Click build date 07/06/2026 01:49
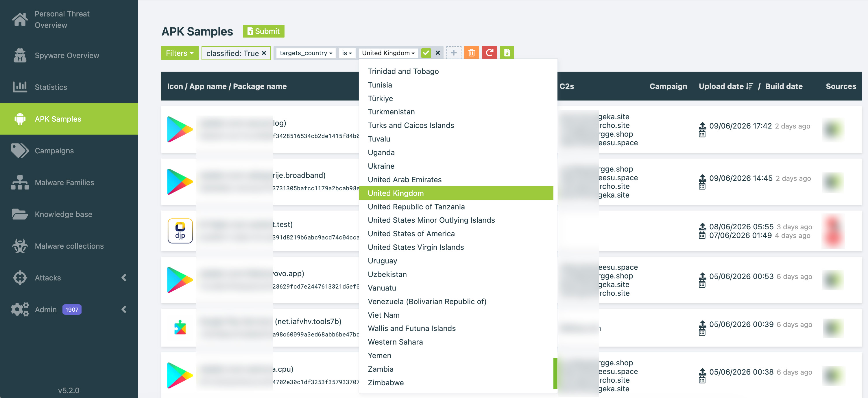 coord(740,235)
